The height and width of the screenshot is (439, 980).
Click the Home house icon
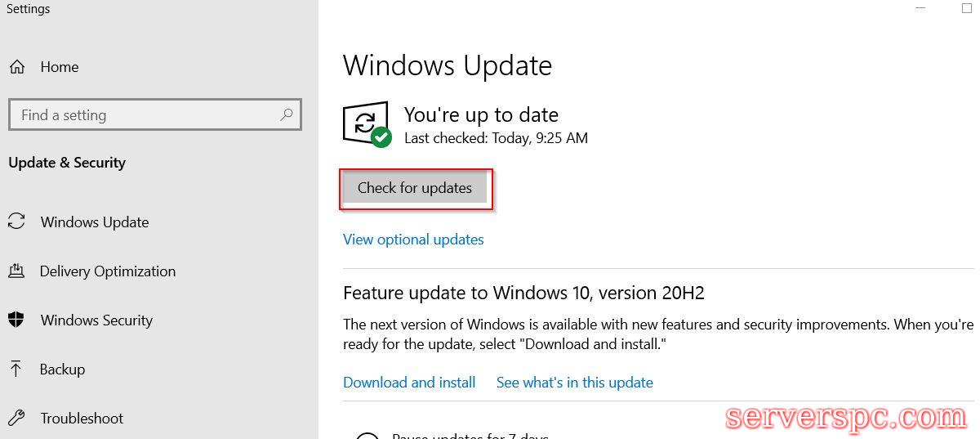17,67
